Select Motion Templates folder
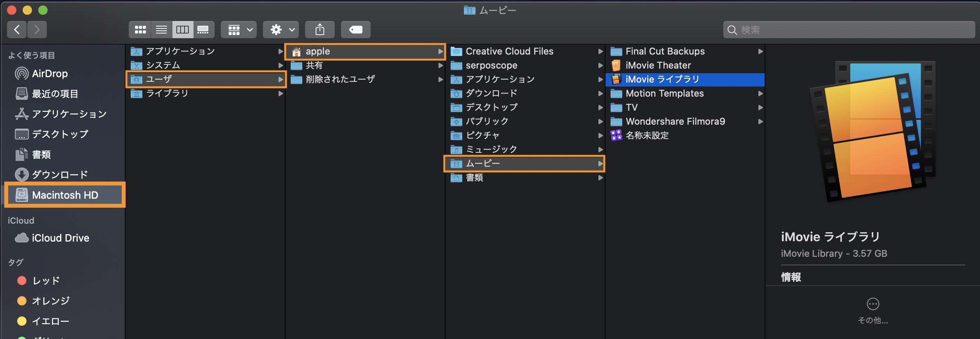Screen dimensions: 980x339 [x=685, y=94]
